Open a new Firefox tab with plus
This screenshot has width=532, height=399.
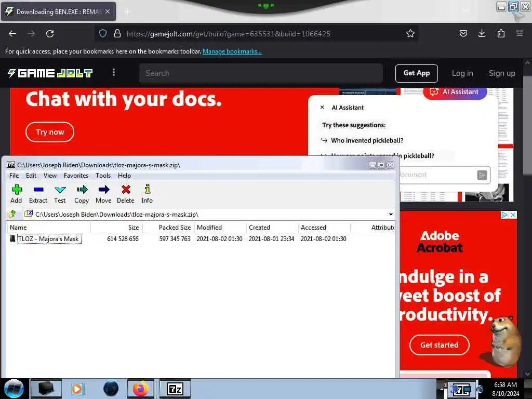pos(127,12)
